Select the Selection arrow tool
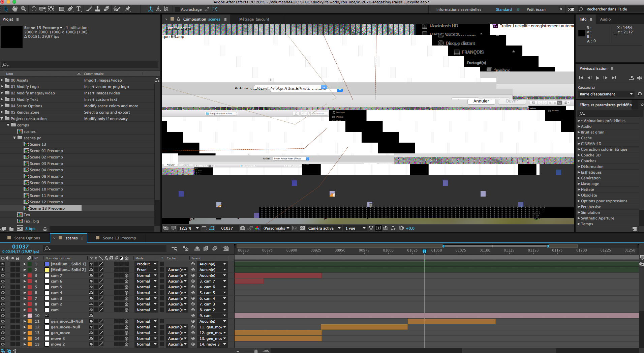Image resolution: width=644 pixels, height=353 pixels. click(6, 9)
